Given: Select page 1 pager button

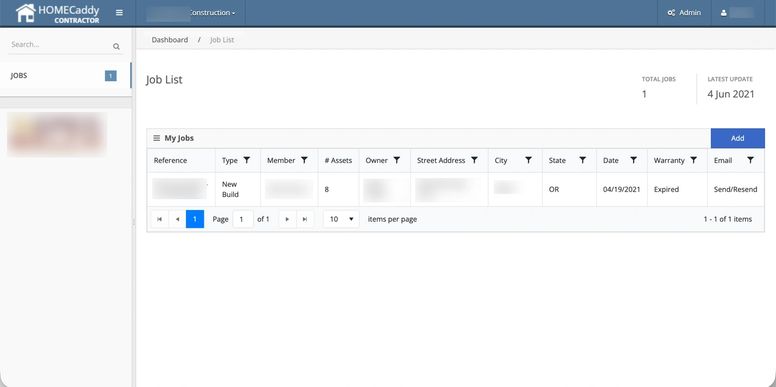Looking at the screenshot, I should click(195, 219).
